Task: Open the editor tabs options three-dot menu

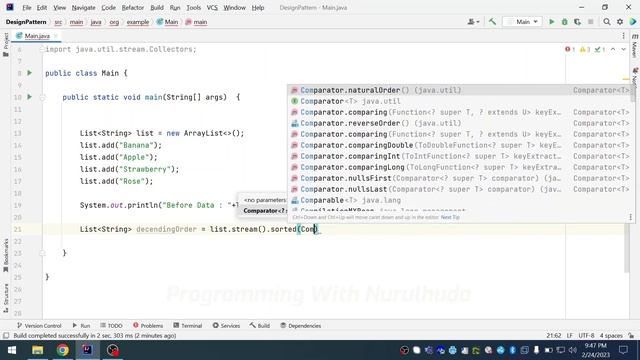Action: (x=623, y=36)
